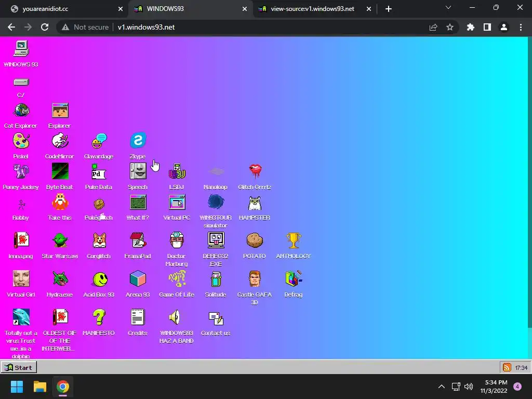Open Byte Beat icon
The width and height of the screenshot is (532, 399).
60,171
